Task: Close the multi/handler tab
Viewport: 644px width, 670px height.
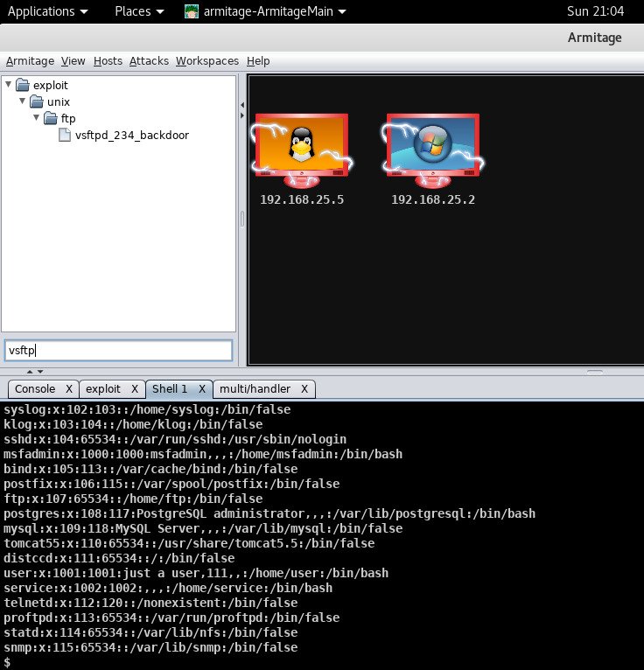Action: tap(304, 389)
